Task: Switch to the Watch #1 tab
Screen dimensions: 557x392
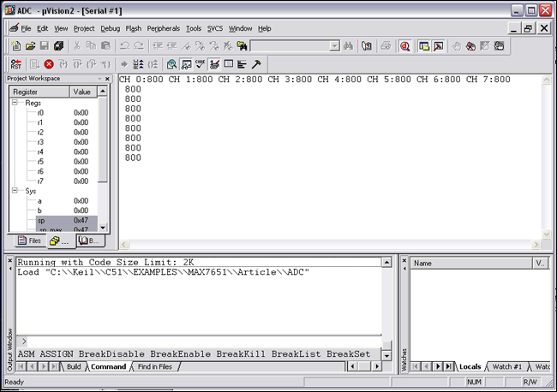Action: pyautogui.click(x=509, y=366)
